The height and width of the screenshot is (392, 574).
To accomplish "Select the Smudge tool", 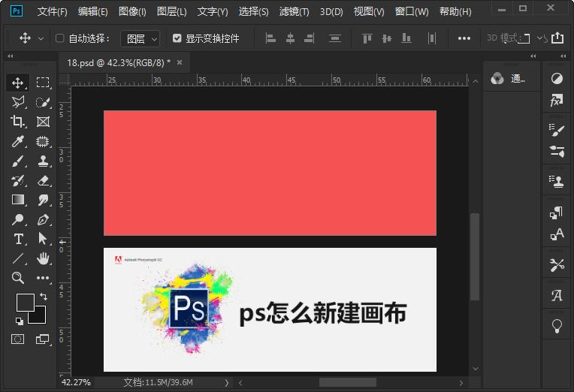I will pyautogui.click(x=43, y=200).
